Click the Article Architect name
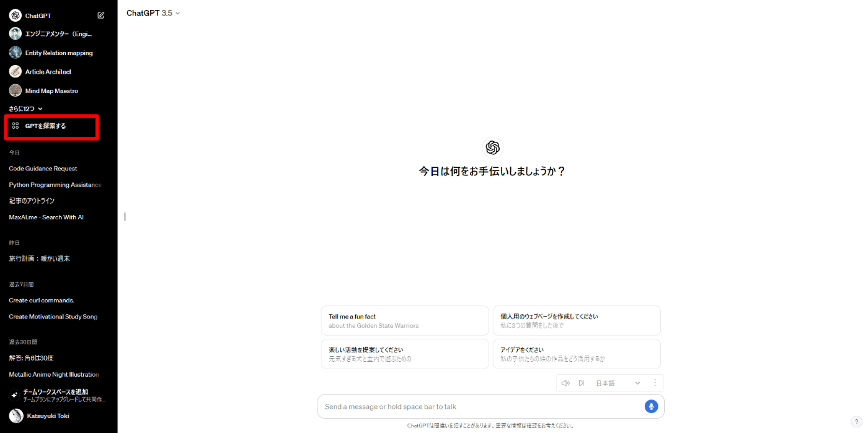Screen dimensions: 868x433 [48, 72]
